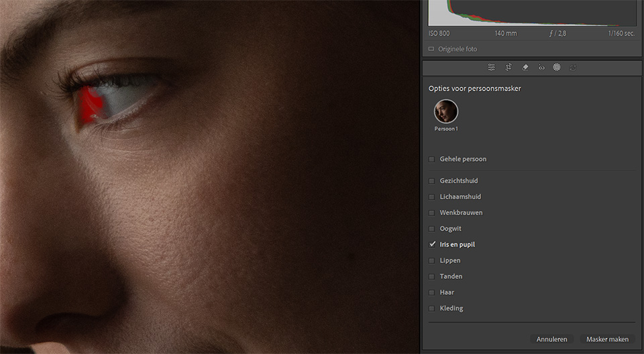The height and width of the screenshot is (354, 644).
Task: Enable the Tanden mask option
Action: (432, 277)
